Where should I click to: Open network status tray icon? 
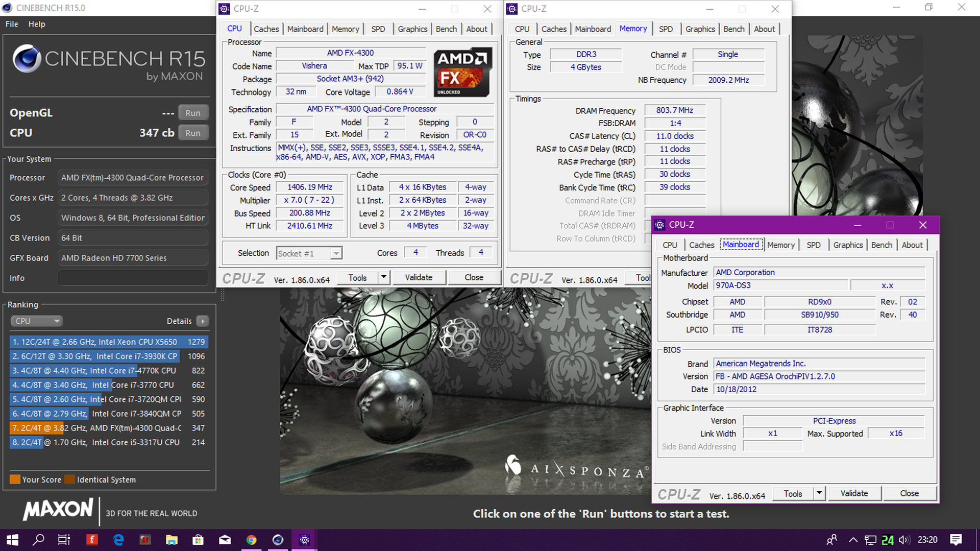870,540
